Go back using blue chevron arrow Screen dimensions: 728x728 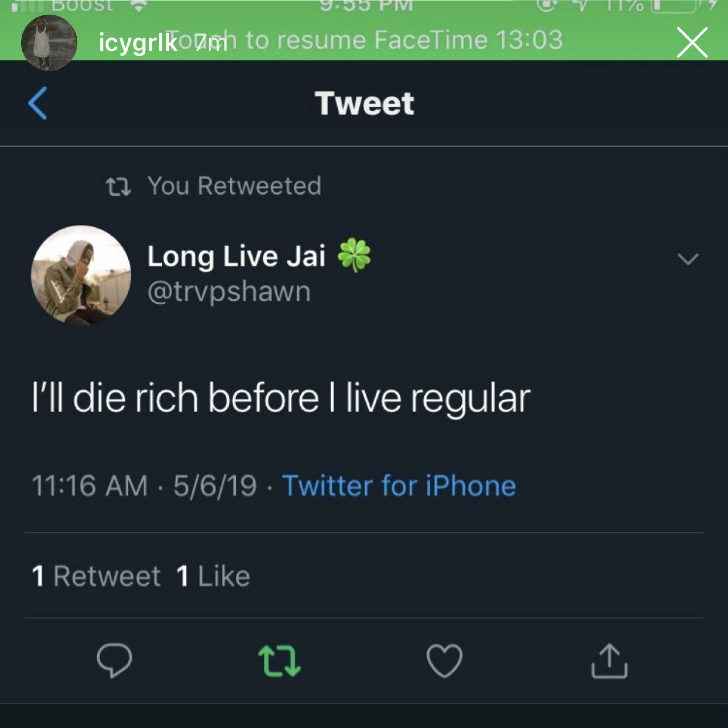38,103
